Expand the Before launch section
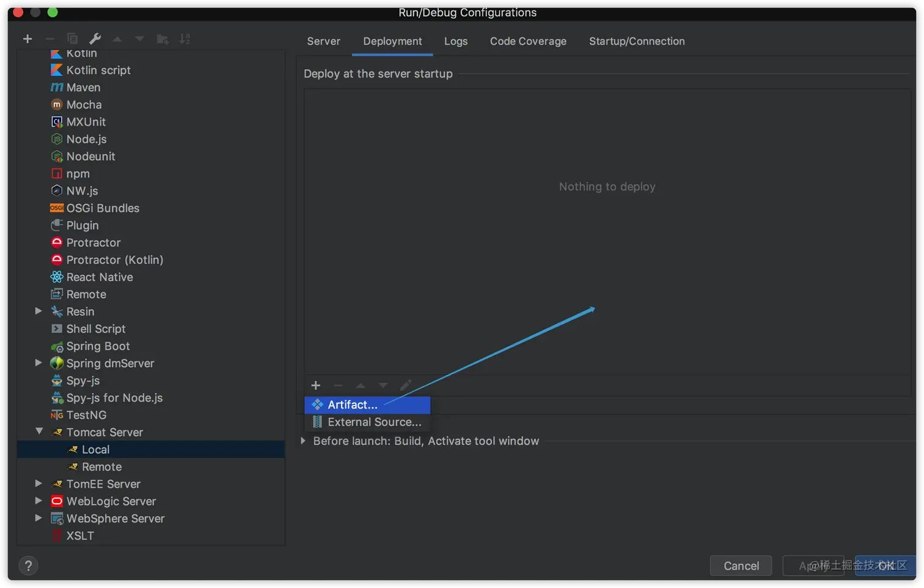924x588 pixels. point(303,440)
